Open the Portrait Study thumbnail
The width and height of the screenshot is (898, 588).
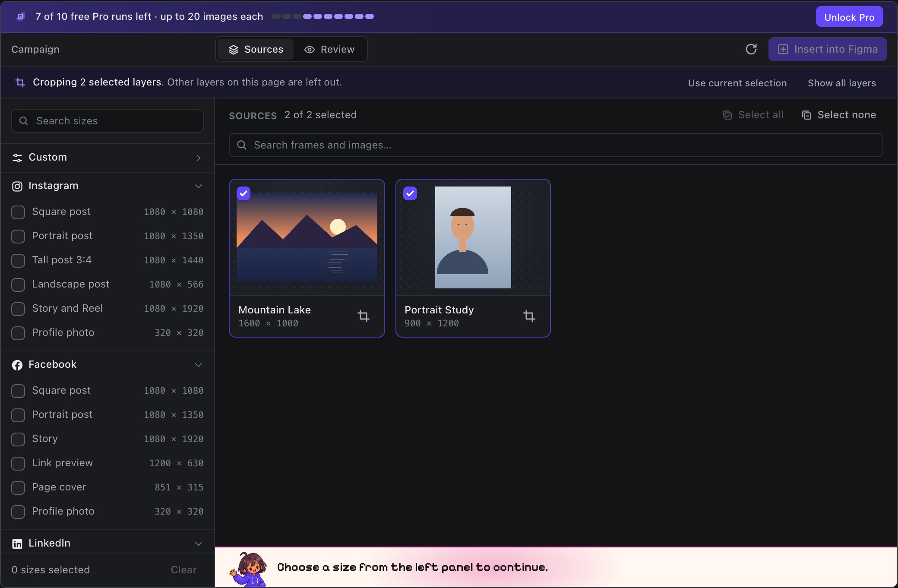coord(473,237)
